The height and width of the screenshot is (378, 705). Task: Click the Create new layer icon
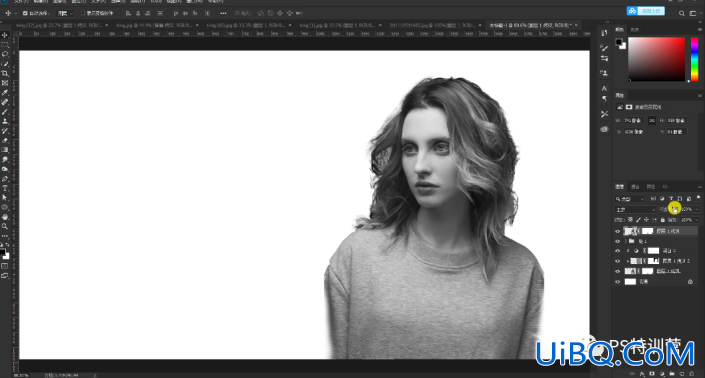coord(682,374)
